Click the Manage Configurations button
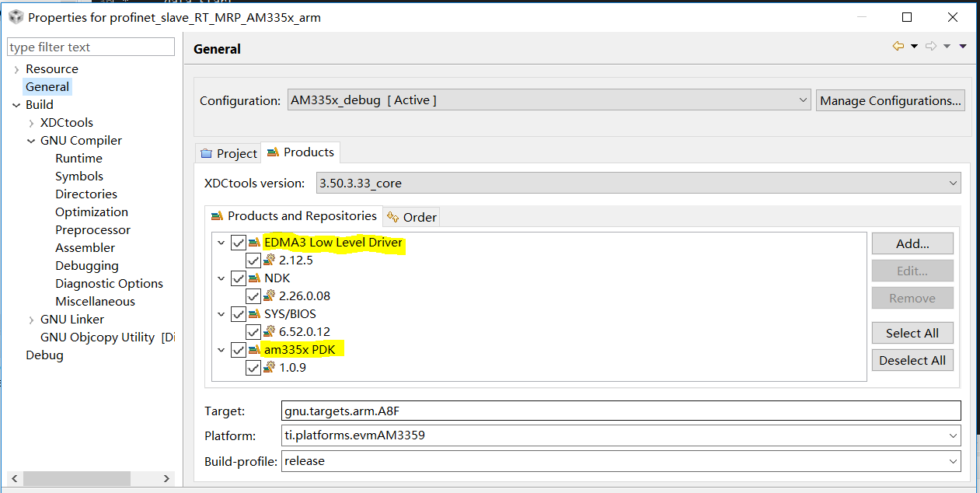 [891, 100]
